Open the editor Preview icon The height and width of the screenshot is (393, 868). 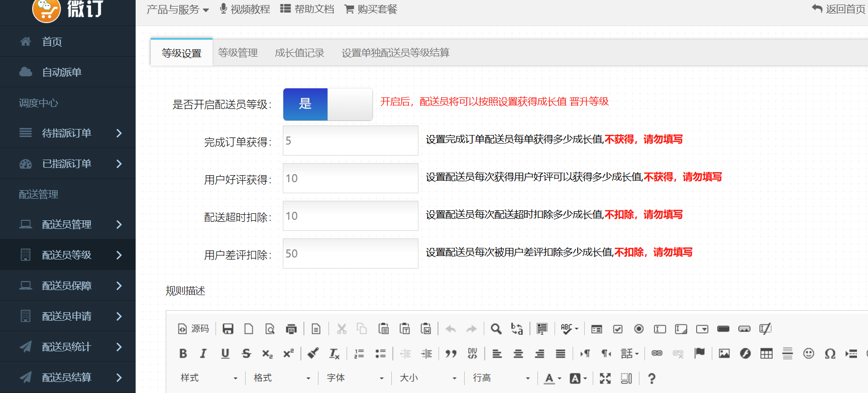(270, 329)
